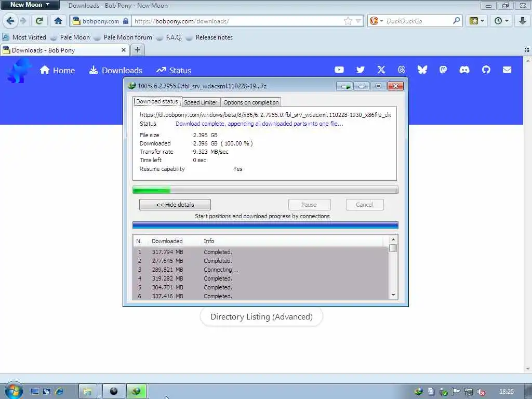Open the Action Center flag tray icon
532x399 pixels.
point(456,392)
